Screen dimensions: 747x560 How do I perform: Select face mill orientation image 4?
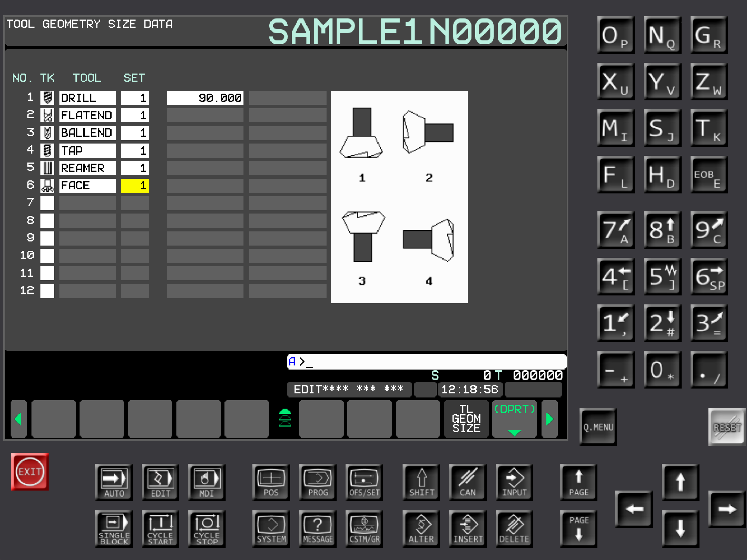(428, 240)
